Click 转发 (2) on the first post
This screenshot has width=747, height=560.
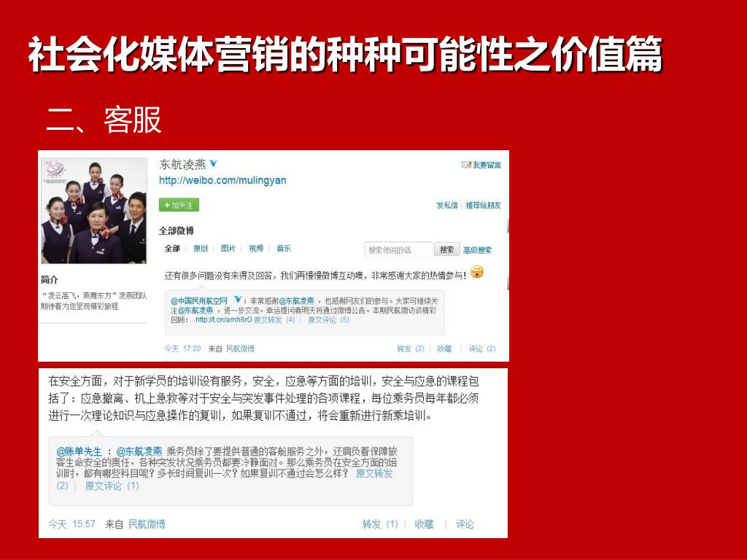pos(411,349)
